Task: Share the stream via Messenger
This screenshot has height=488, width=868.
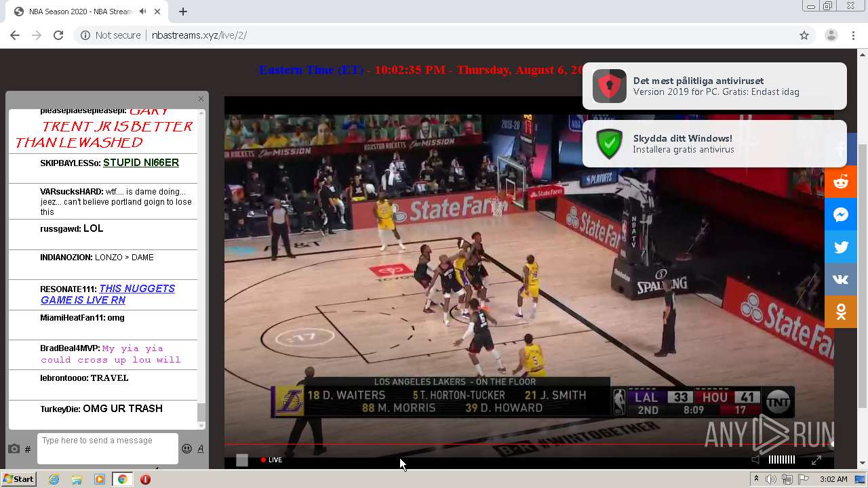Action: coord(841,214)
